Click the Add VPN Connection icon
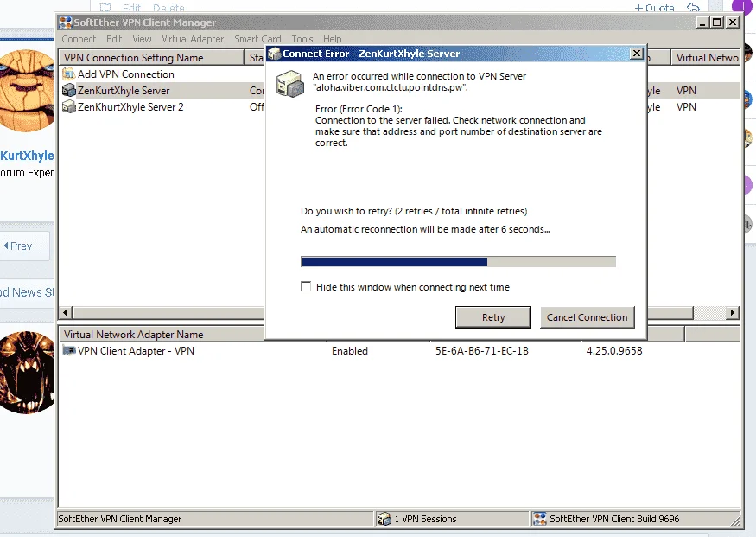This screenshot has height=537, width=756. click(69, 74)
